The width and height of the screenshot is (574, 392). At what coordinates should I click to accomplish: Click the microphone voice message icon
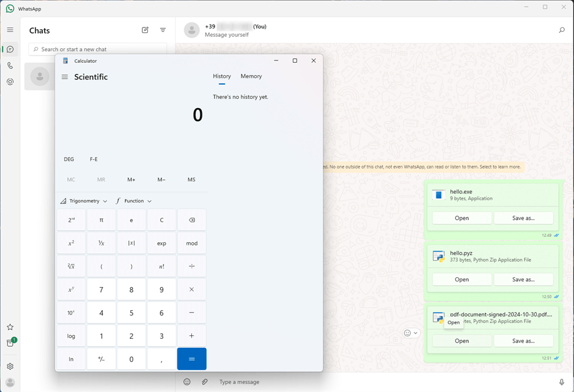562,382
